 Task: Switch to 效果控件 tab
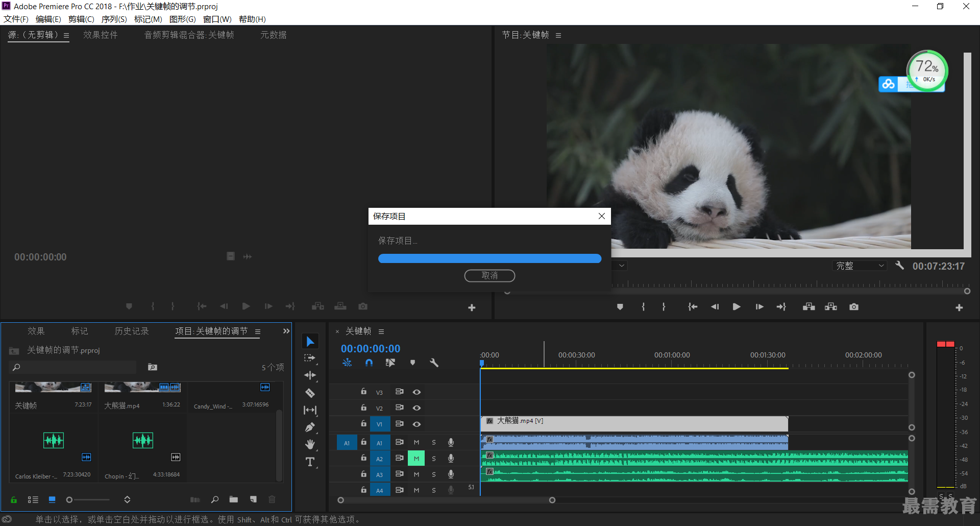(101, 35)
